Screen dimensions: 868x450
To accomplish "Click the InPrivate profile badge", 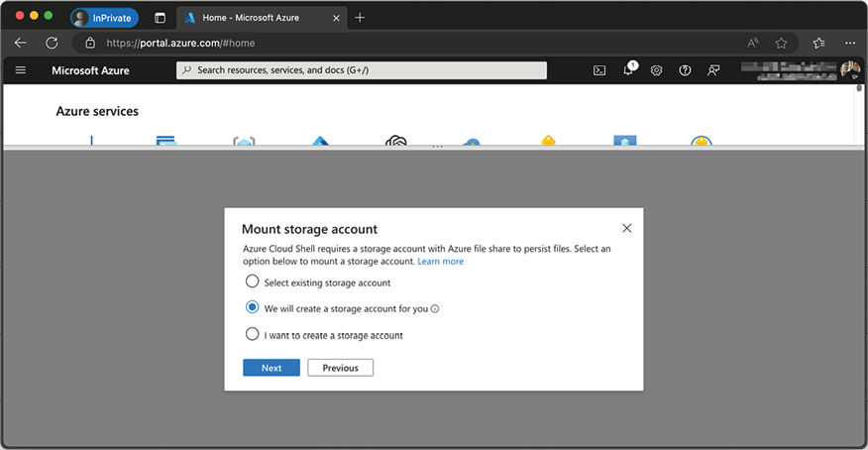I will coord(105,18).
